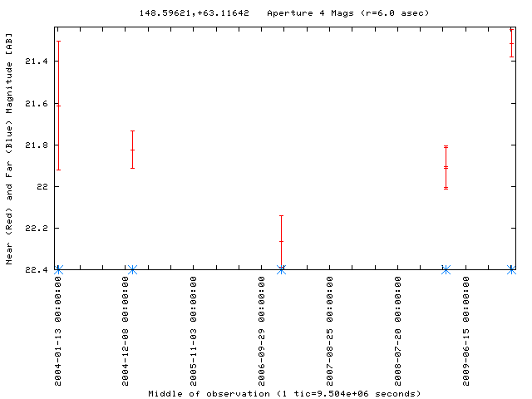Select the red error bar centered near 21.9 magnitude
The width and height of the screenshot is (532, 399).
(446, 167)
